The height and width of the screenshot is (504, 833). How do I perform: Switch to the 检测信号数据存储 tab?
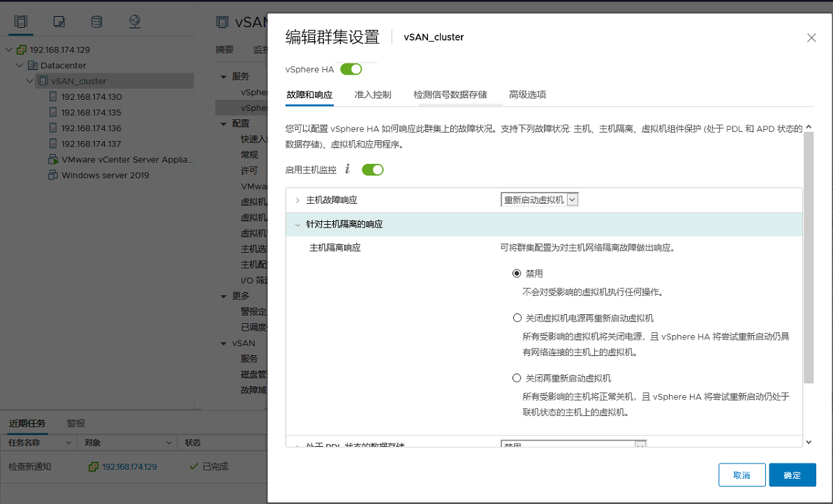click(x=450, y=94)
